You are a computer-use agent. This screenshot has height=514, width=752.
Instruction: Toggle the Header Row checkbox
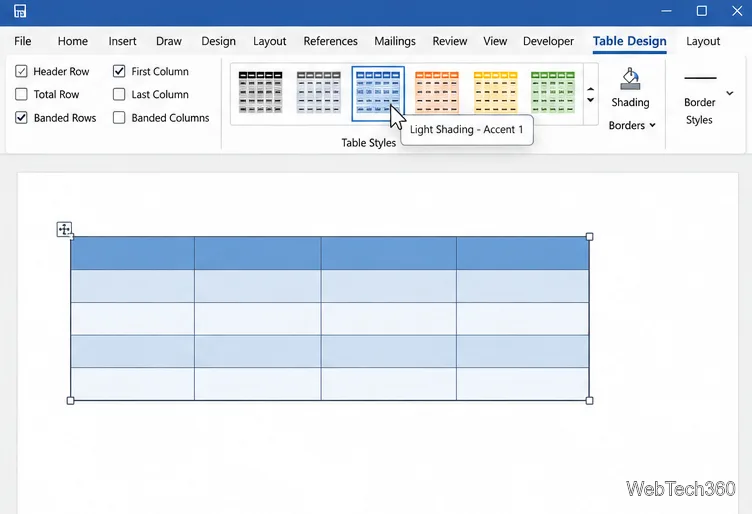[21, 71]
